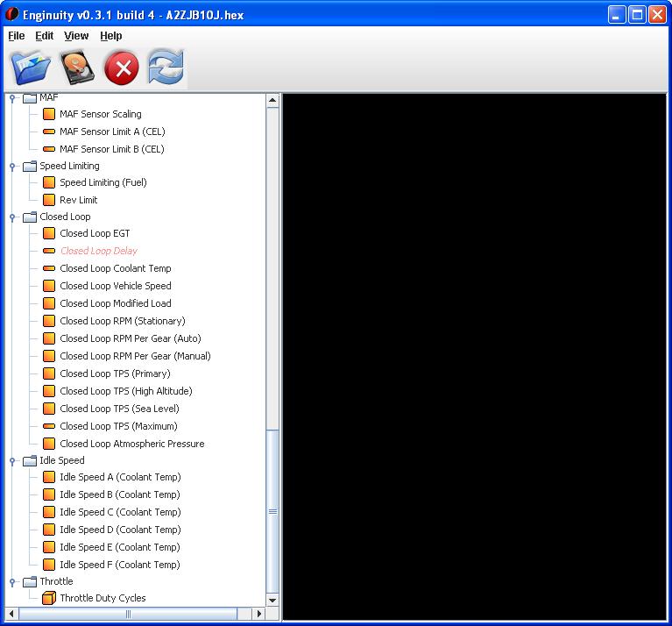Click the Closed Loop EGT table icon
This screenshot has height=626, width=672.
click(x=49, y=233)
